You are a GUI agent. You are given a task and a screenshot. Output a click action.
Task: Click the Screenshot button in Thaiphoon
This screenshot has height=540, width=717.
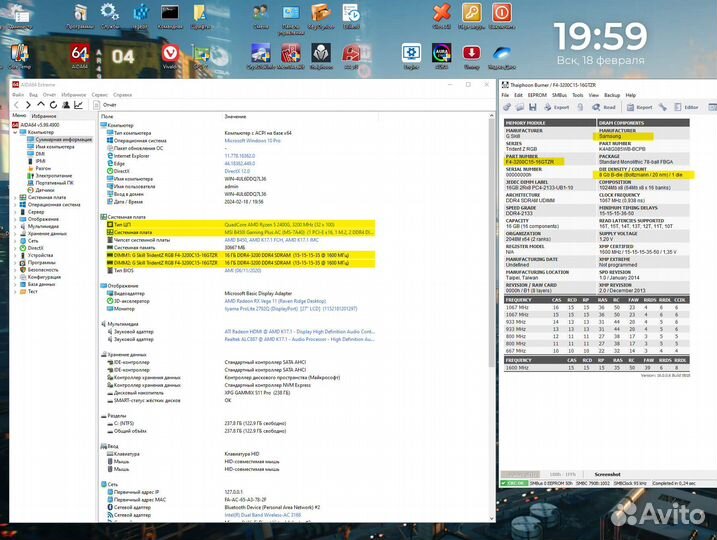click(x=607, y=474)
